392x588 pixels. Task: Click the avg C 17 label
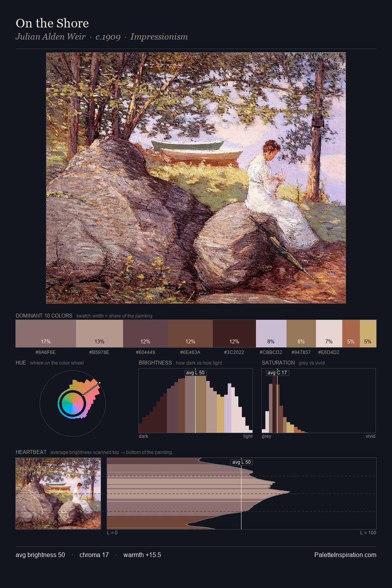(277, 373)
